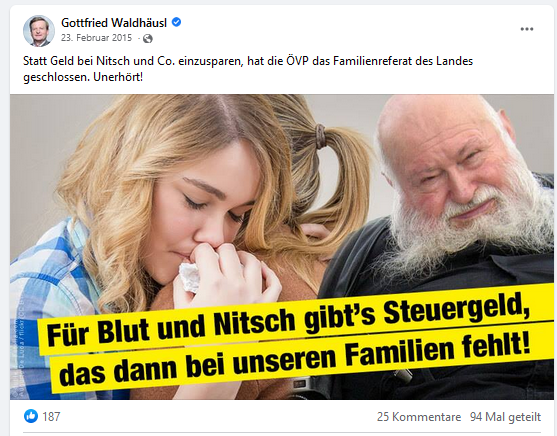Screen dimensions: 557x436
Task: Open the post photo in full view
Action: coord(281,247)
